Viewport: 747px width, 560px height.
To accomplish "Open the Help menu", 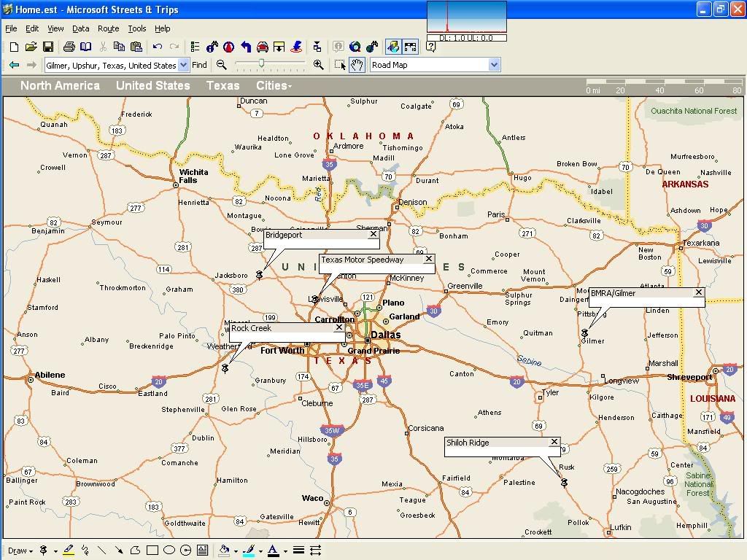I will 162,28.
